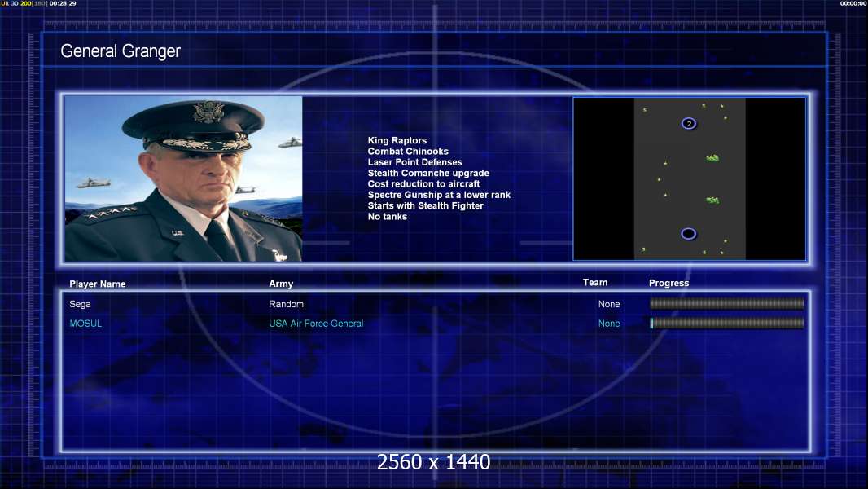Select the MOSUL player name
This screenshot has width=868, height=489.
pyautogui.click(x=85, y=324)
